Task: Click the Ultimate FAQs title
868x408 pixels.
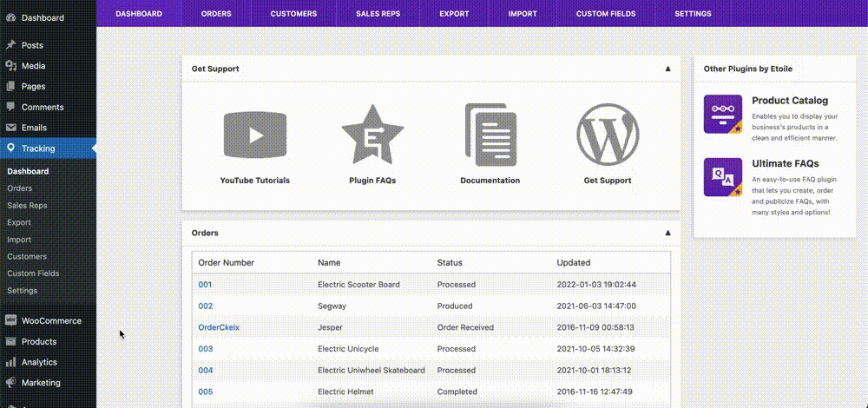Action: [x=785, y=164]
